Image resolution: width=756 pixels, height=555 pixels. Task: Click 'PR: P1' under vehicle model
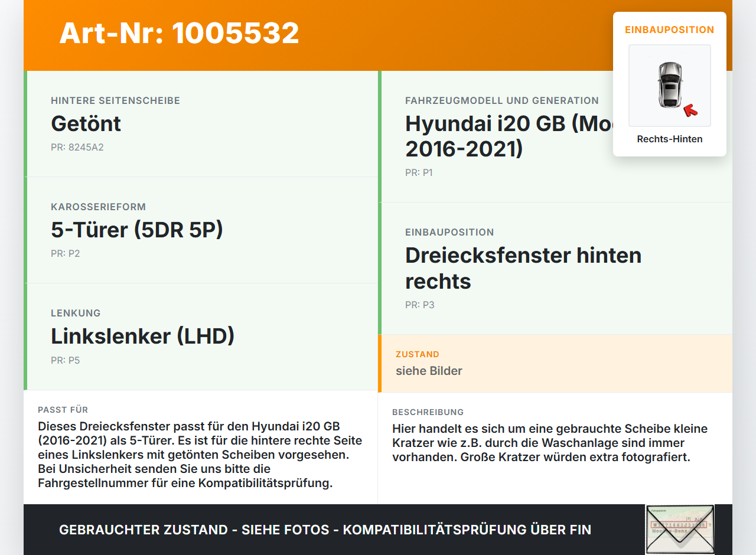[x=419, y=172]
